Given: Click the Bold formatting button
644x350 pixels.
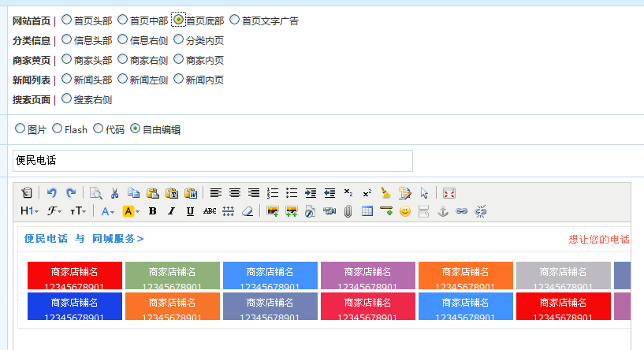Looking at the screenshot, I should point(152,211).
